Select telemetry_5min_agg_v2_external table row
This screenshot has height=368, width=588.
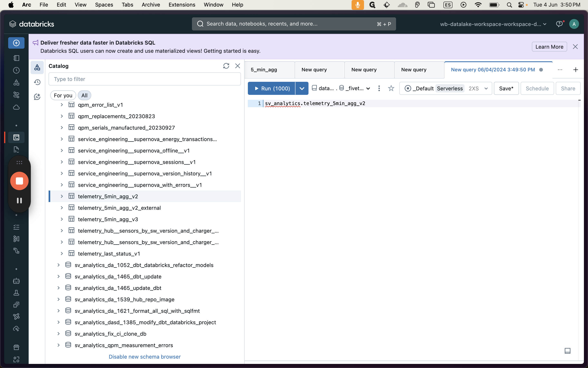[145, 208]
